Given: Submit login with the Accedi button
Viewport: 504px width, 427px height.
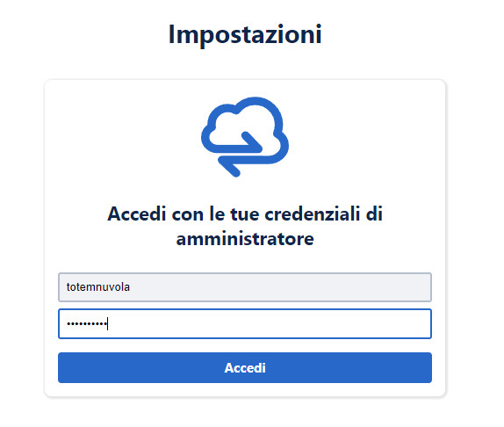Looking at the screenshot, I should point(245,367).
